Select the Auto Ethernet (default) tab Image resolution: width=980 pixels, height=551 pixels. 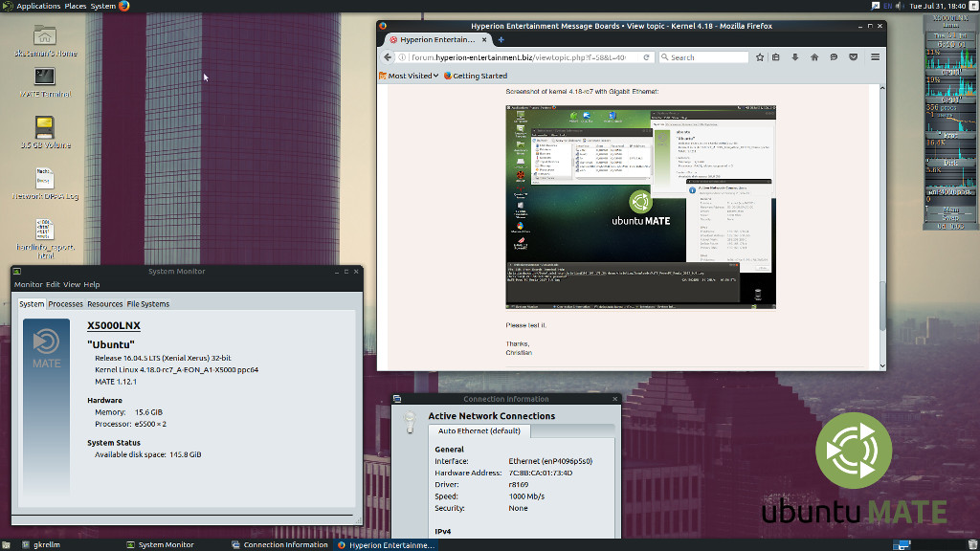[479, 430]
